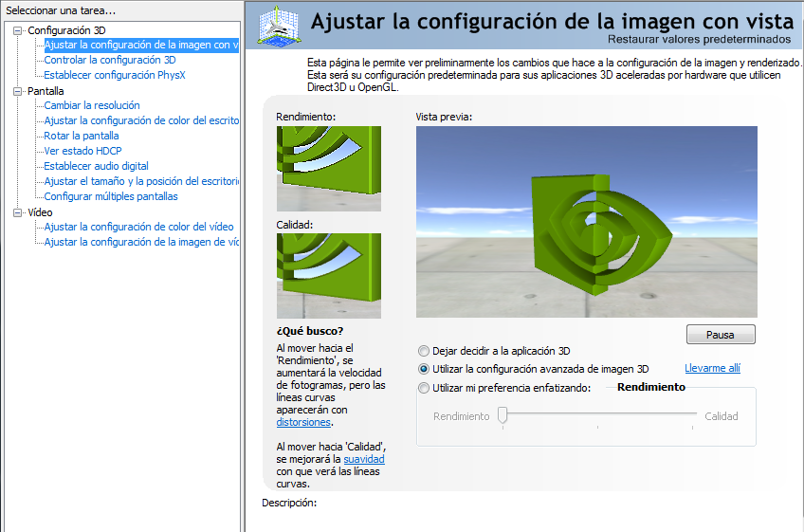This screenshot has width=804, height=532.
Task: Click the Descripción label
Action: pos(289,504)
